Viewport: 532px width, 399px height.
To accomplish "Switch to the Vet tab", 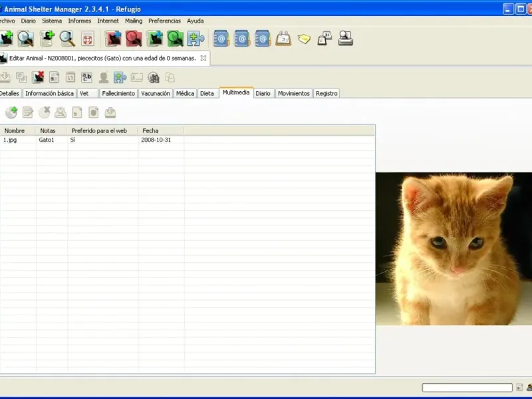I will pyautogui.click(x=88, y=93).
